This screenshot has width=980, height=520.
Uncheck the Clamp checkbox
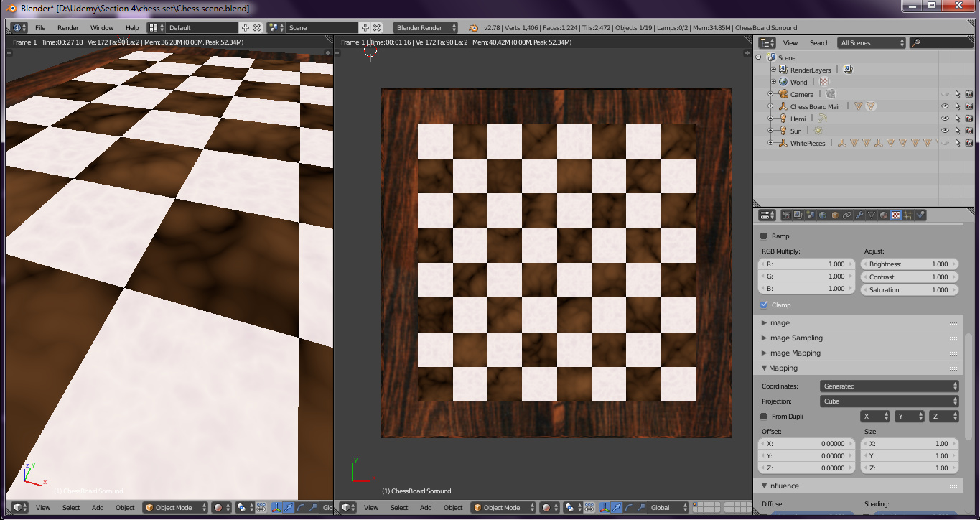(763, 305)
